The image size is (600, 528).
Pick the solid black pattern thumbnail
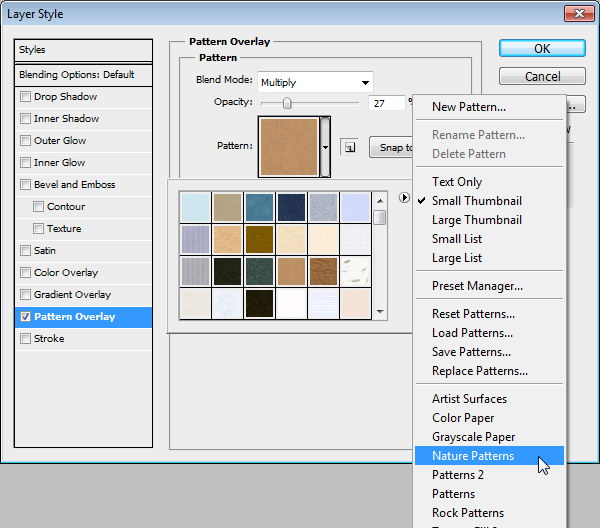click(x=259, y=303)
